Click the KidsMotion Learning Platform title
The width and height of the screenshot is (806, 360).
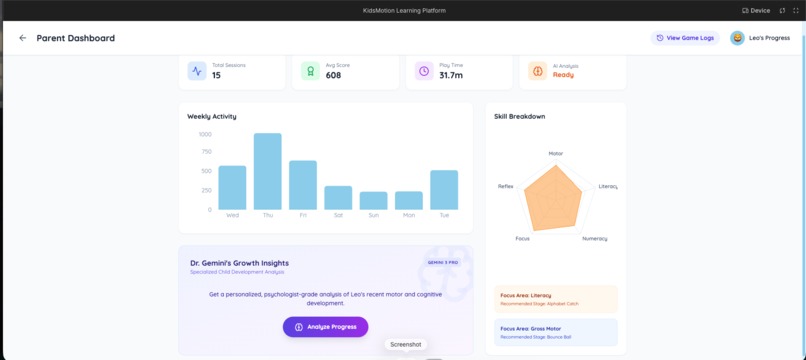pyautogui.click(x=404, y=10)
